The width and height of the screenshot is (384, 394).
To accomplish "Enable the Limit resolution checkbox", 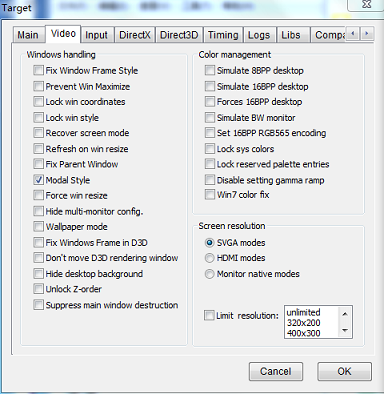I will pyautogui.click(x=209, y=315).
